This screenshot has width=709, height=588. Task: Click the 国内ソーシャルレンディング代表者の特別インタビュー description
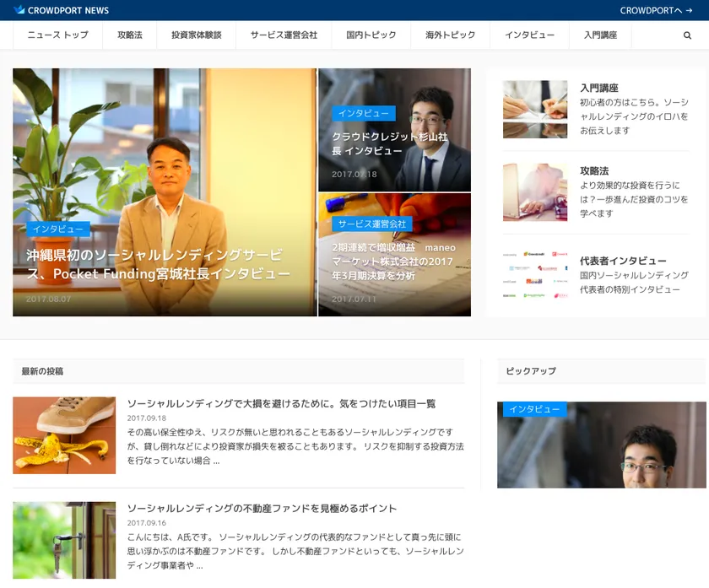point(634,282)
